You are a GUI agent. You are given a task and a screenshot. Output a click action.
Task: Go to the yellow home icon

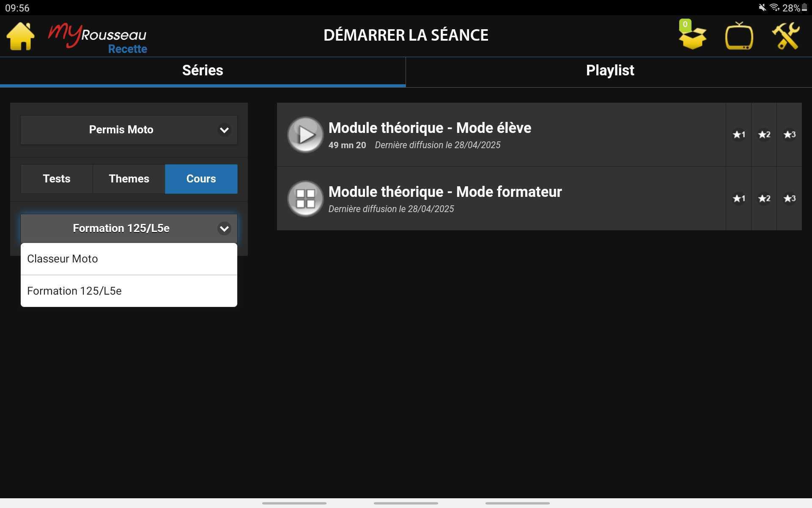point(20,36)
